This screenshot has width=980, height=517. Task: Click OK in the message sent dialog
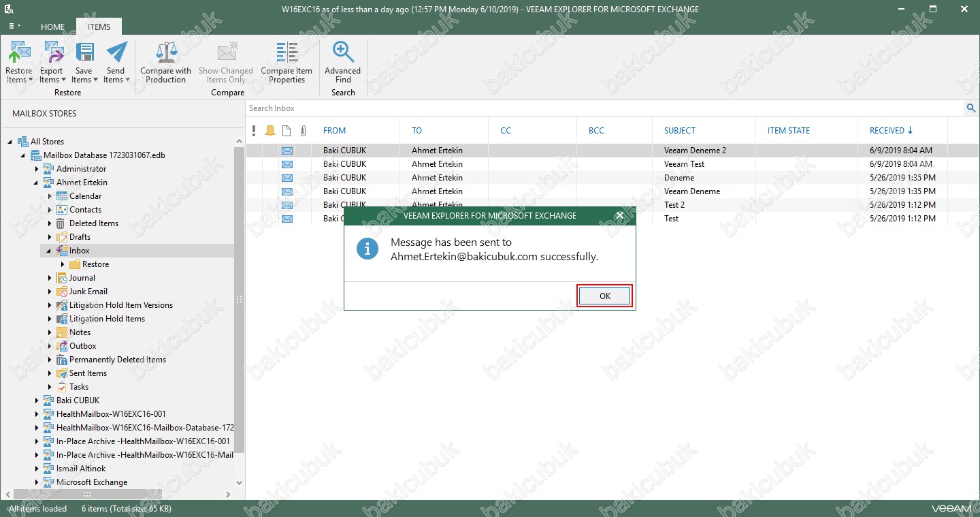point(605,296)
